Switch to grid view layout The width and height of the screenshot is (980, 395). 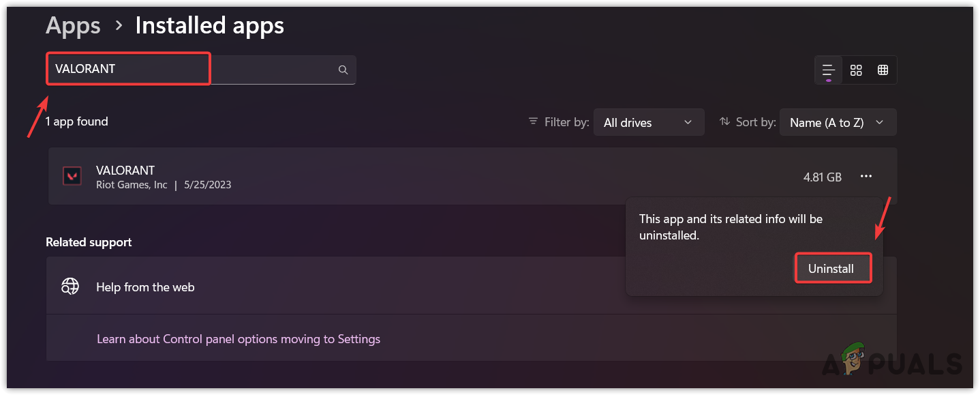tap(856, 70)
